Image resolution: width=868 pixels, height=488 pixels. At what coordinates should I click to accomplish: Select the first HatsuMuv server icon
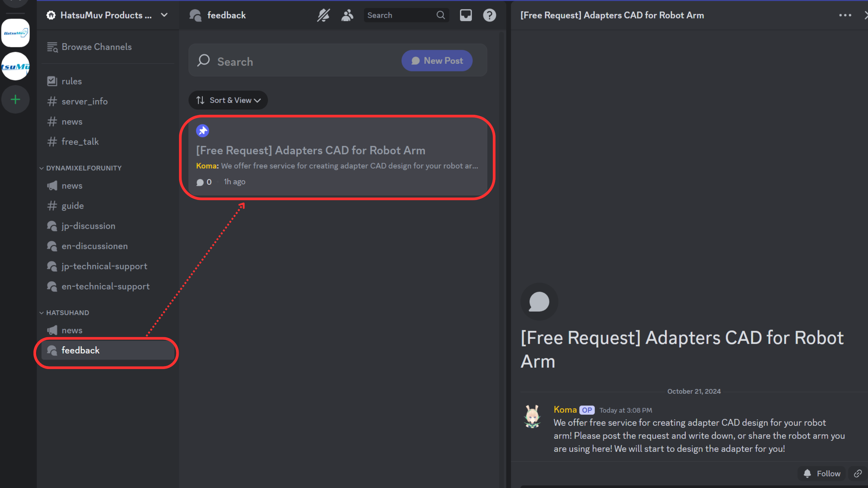(15, 33)
